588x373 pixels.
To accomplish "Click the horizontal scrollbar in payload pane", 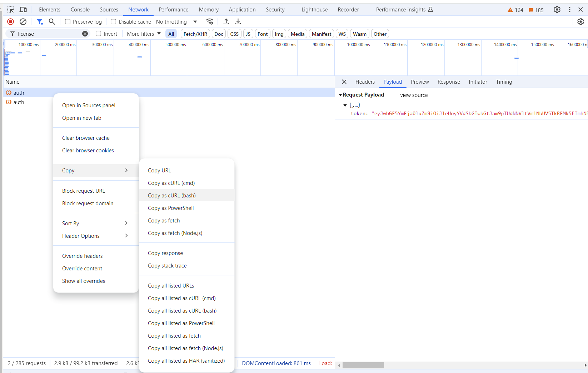I will pyautogui.click(x=363, y=365).
